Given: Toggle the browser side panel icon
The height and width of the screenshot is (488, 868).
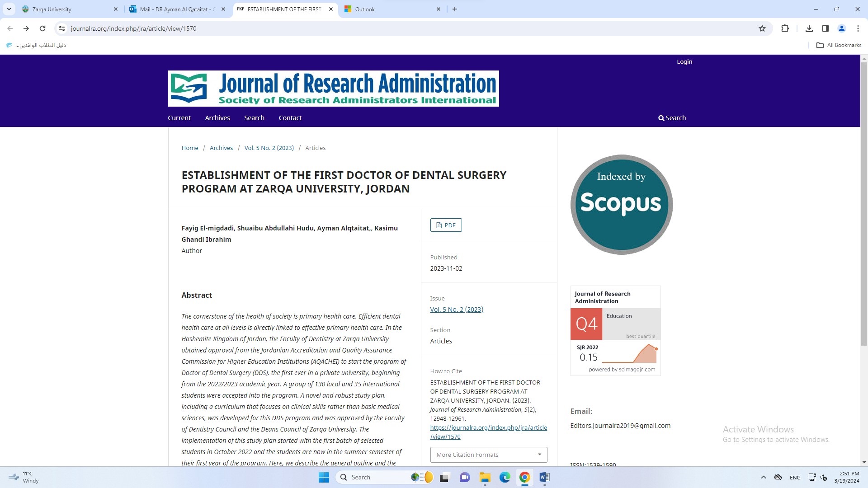Looking at the screenshot, I should tap(826, 28).
